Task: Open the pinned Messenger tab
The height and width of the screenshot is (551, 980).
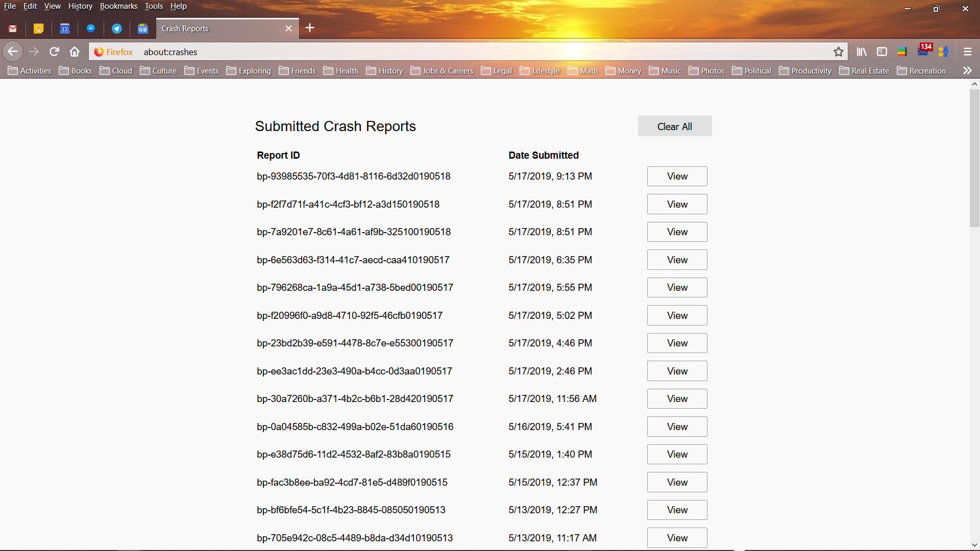Action: pyautogui.click(x=91, y=29)
